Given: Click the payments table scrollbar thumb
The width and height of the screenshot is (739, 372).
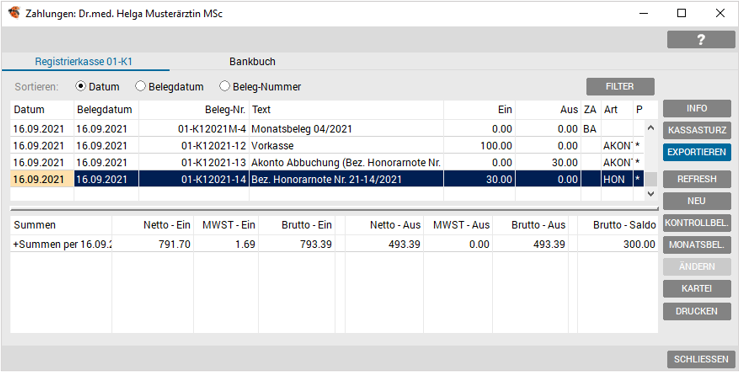Looking at the screenshot, I should pos(651,179).
